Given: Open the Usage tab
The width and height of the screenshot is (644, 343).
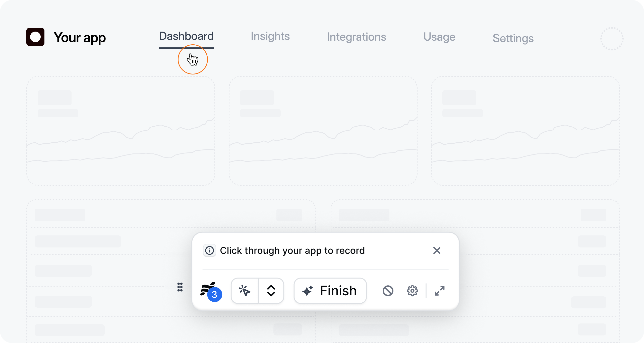Looking at the screenshot, I should tap(439, 37).
